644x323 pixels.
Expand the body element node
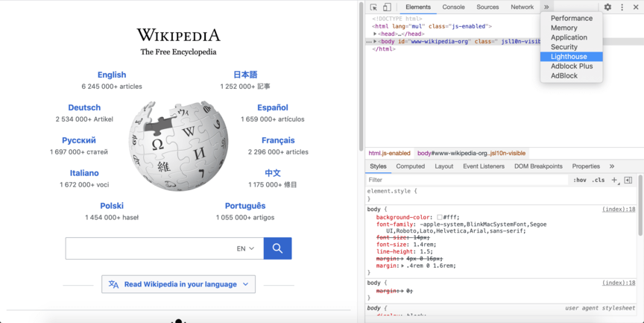pyautogui.click(x=375, y=42)
